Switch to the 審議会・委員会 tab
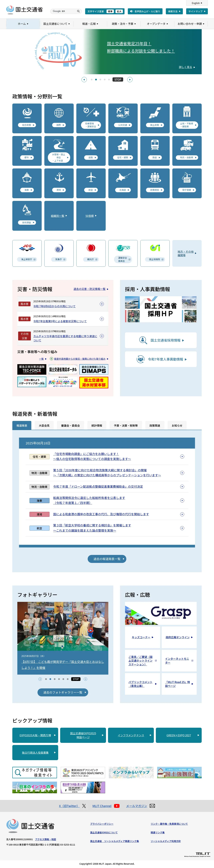The height and width of the screenshot is (868, 214). pyautogui.click(x=70, y=426)
